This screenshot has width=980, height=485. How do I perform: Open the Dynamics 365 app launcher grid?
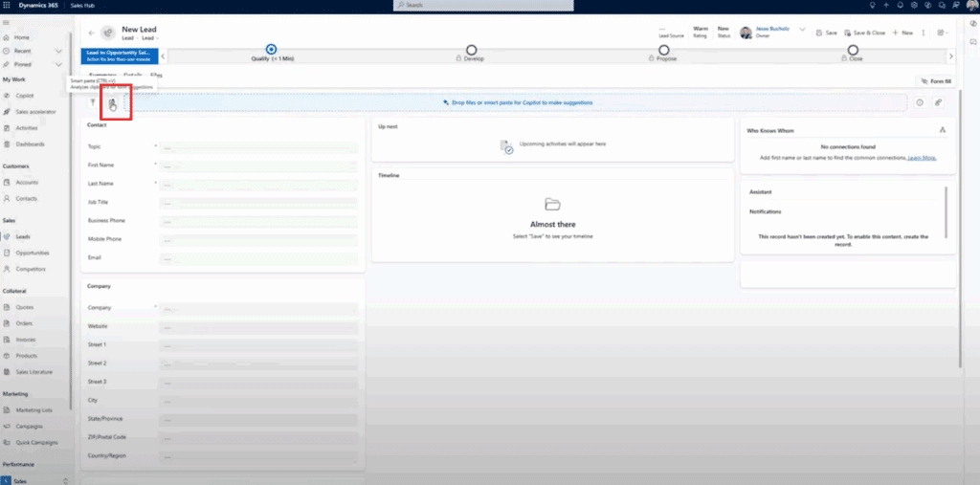7,5
